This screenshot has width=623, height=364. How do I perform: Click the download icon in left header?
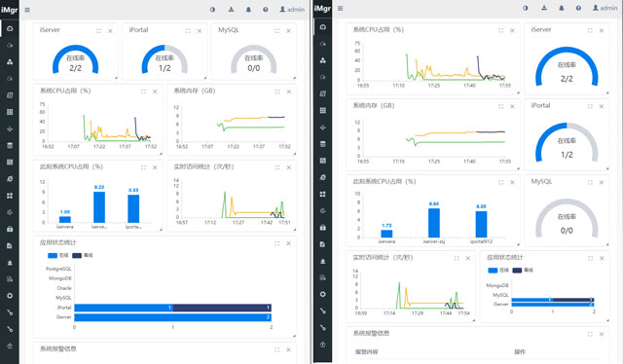coord(232,9)
